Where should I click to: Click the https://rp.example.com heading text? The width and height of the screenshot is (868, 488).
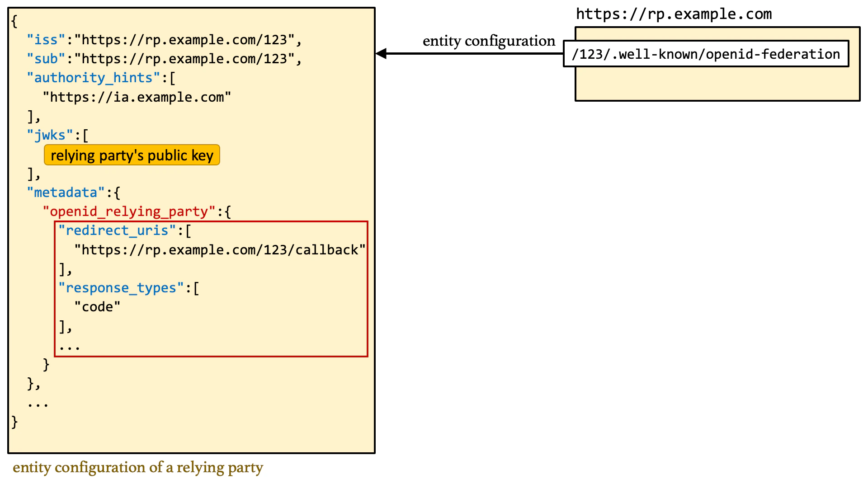[x=674, y=14]
